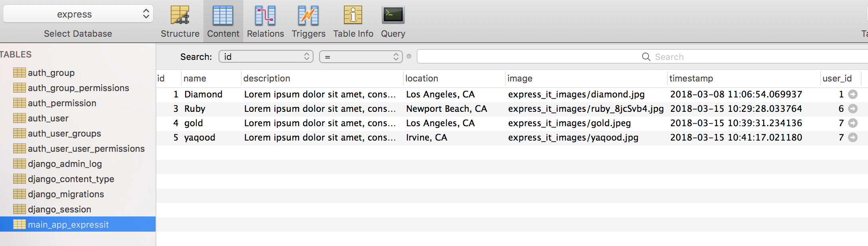Switch to the Content view
The width and height of the screenshot is (868, 246).
coord(223,22)
